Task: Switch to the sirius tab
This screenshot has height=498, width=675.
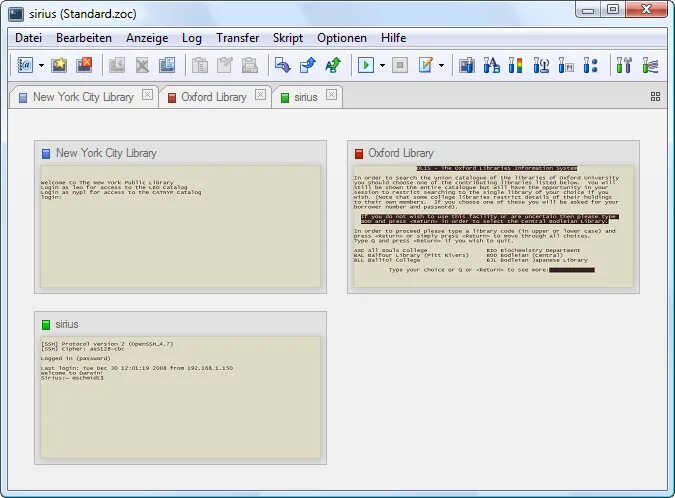Action: pyautogui.click(x=306, y=97)
